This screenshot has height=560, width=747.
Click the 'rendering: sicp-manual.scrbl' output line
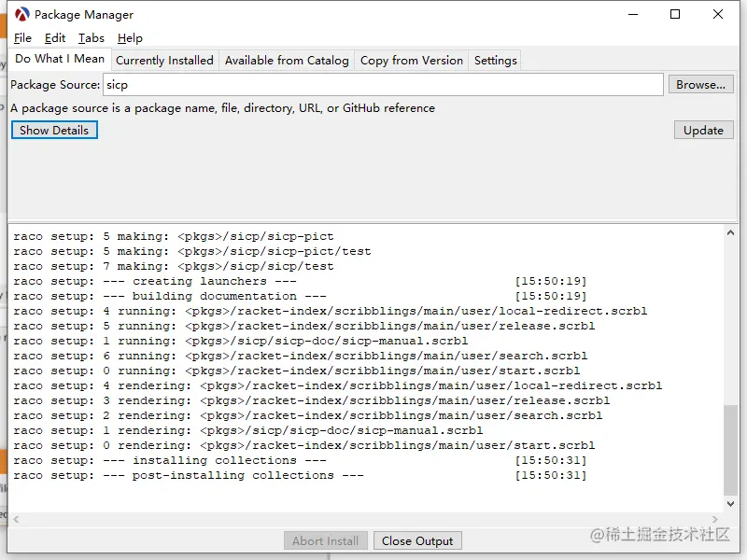coord(248,430)
